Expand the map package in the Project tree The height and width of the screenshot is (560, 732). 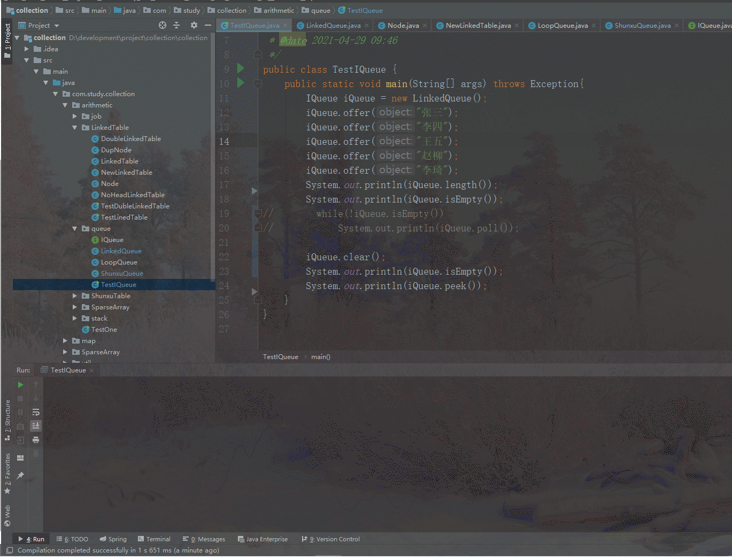(65, 341)
